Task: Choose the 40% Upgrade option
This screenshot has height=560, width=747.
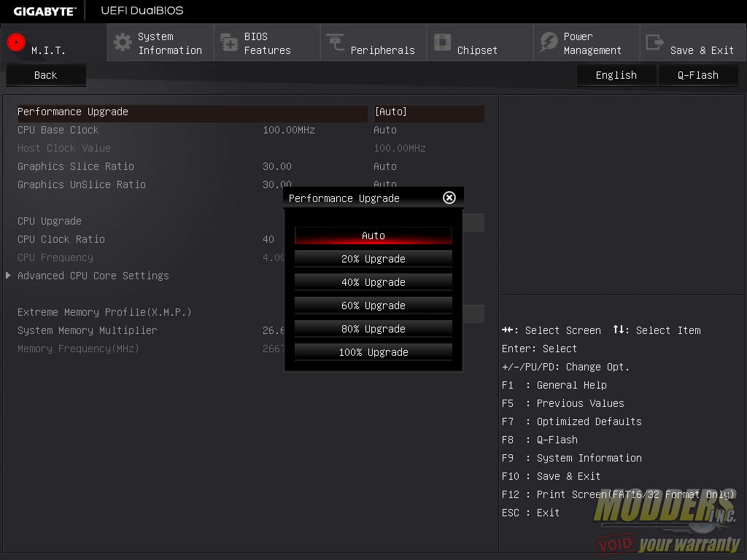Action: click(x=373, y=282)
